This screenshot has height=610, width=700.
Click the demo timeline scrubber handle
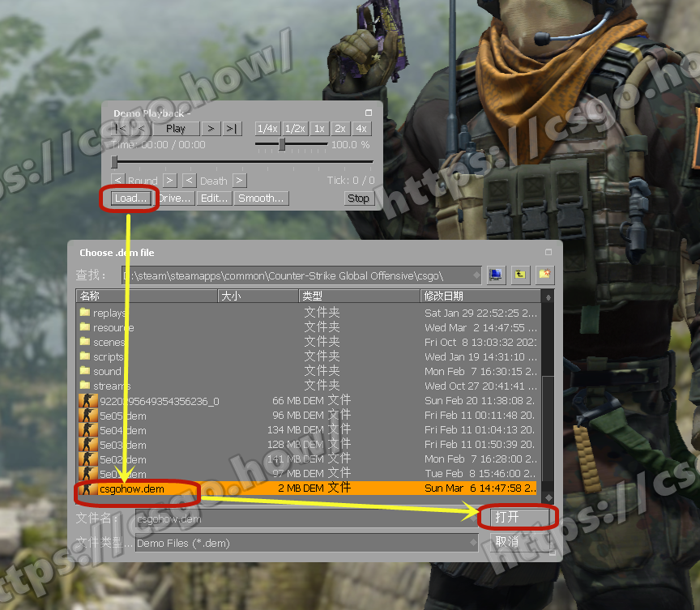115,162
